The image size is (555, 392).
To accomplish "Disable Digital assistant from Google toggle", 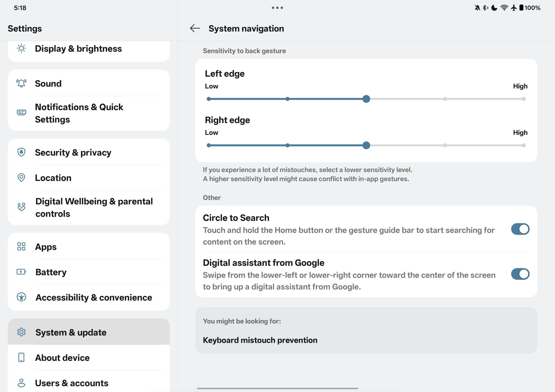I will 520,274.
